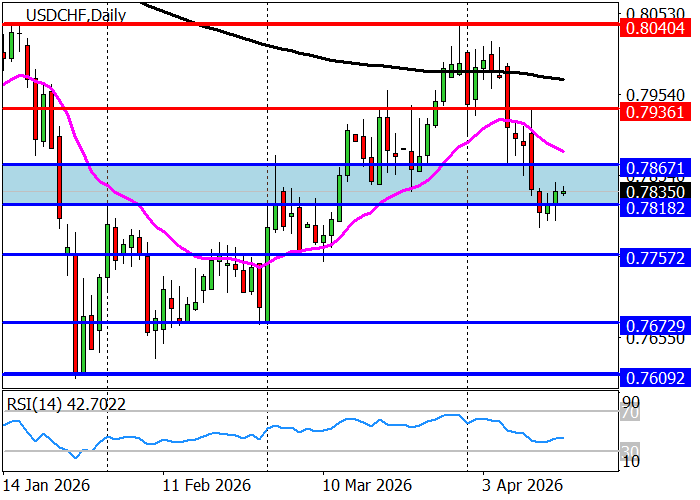Select the bottom blue line at 0.76092
The image size is (700, 500).
click(x=300, y=373)
